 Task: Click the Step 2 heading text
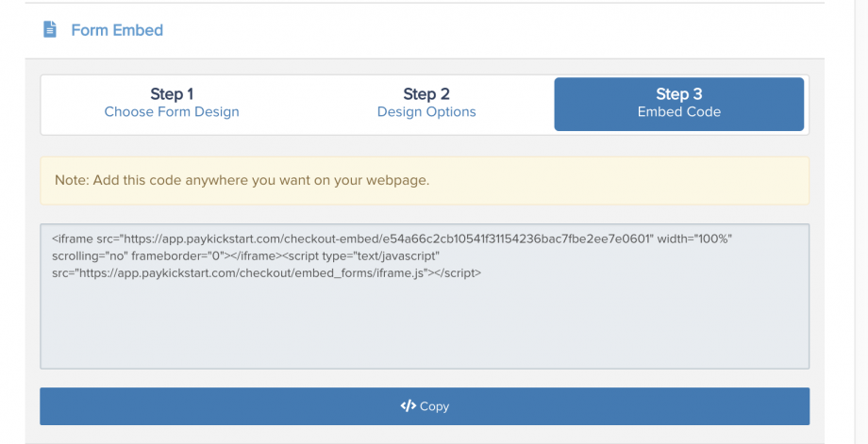click(x=426, y=94)
